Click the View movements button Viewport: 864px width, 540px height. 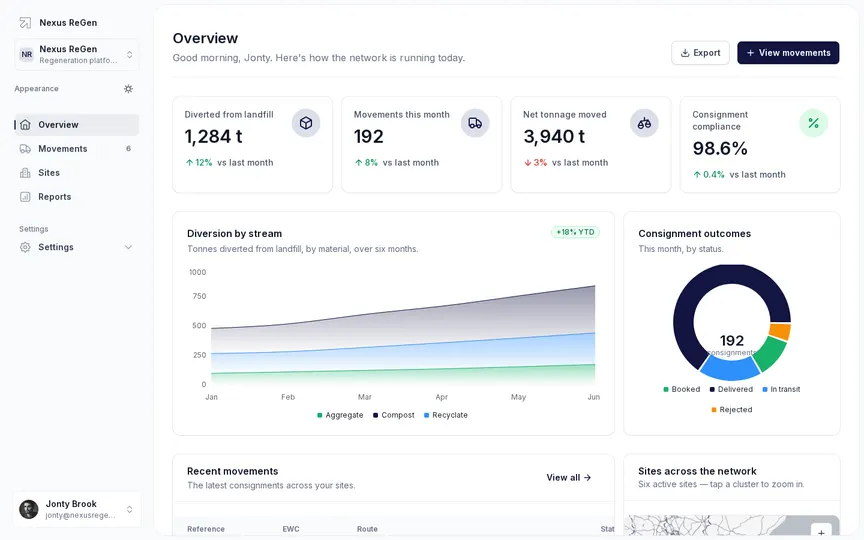pos(788,53)
